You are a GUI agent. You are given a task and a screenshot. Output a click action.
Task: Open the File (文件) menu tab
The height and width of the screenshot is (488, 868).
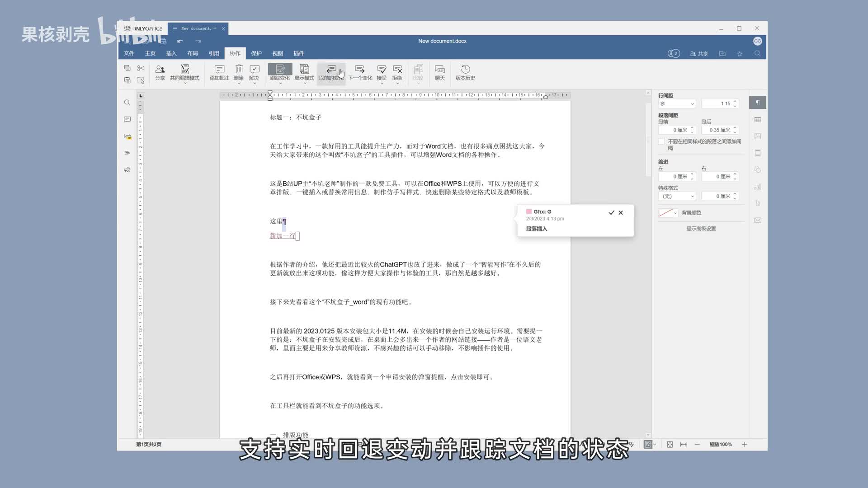pos(129,53)
